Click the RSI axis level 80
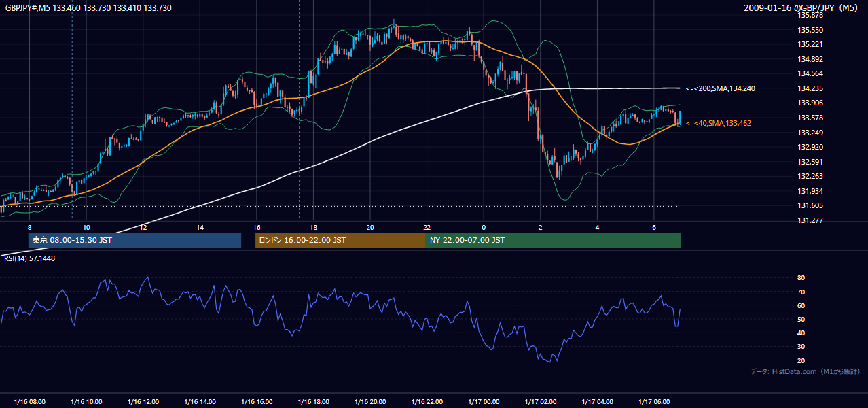Image resolution: width=868 pixels, height=408 pixels. click(801, 278)
